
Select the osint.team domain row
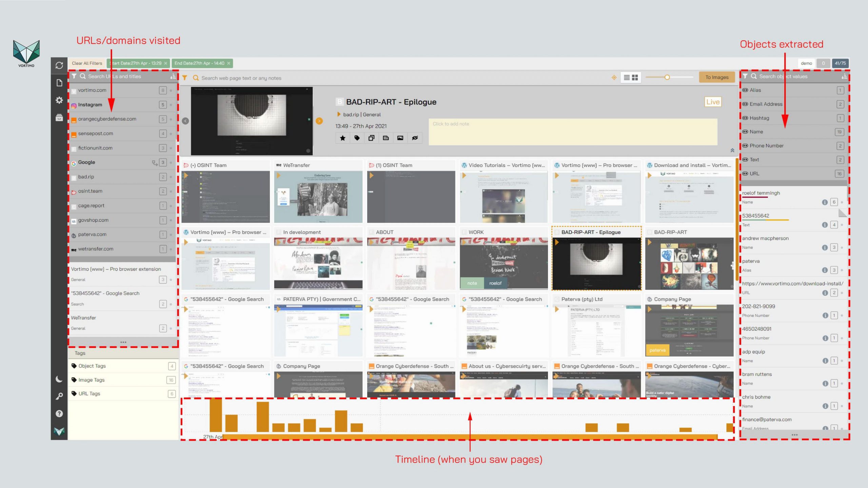(x=123, y=191)
